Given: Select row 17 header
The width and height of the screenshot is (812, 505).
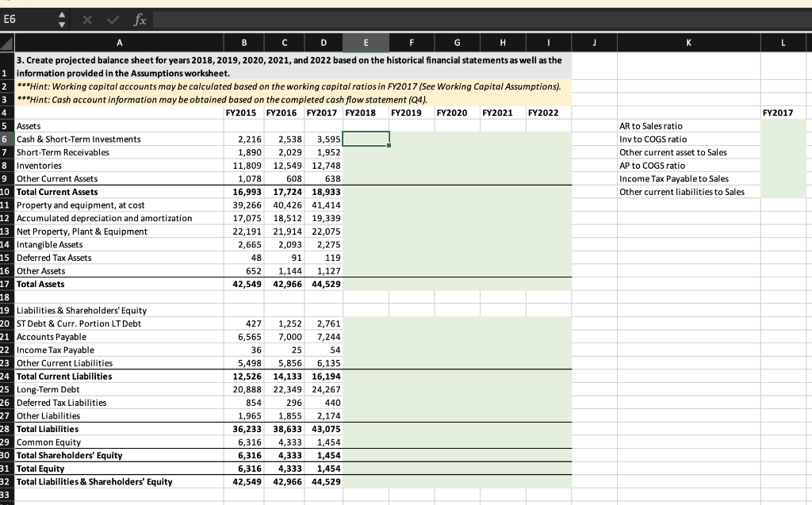Looking at the screenshot, I should pos(6,285).
